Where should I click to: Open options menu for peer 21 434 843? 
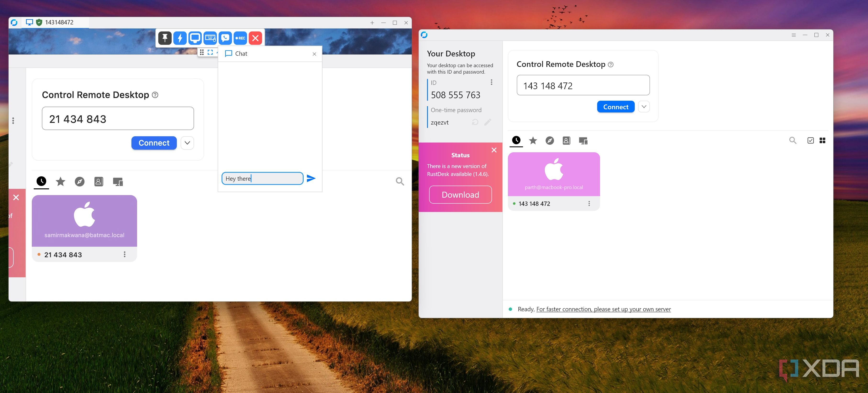point(125,255)
